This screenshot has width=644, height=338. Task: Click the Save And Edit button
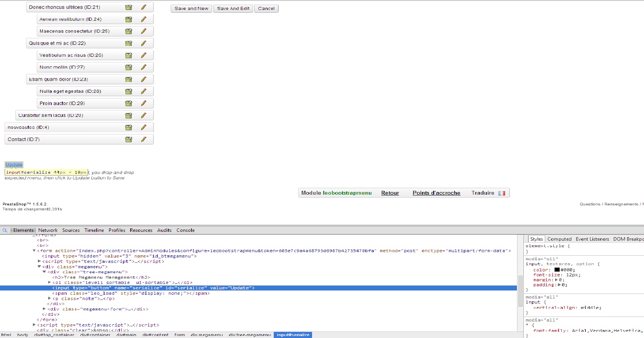coord(233,8)
